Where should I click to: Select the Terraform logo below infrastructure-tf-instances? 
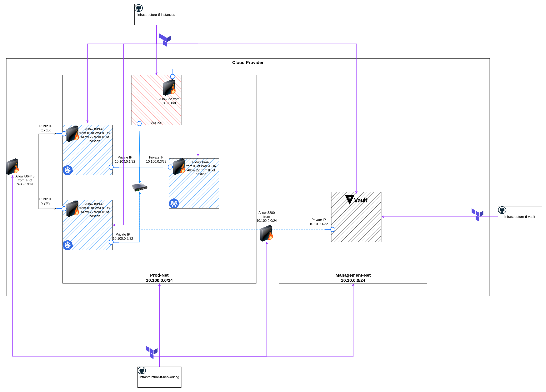165,40
